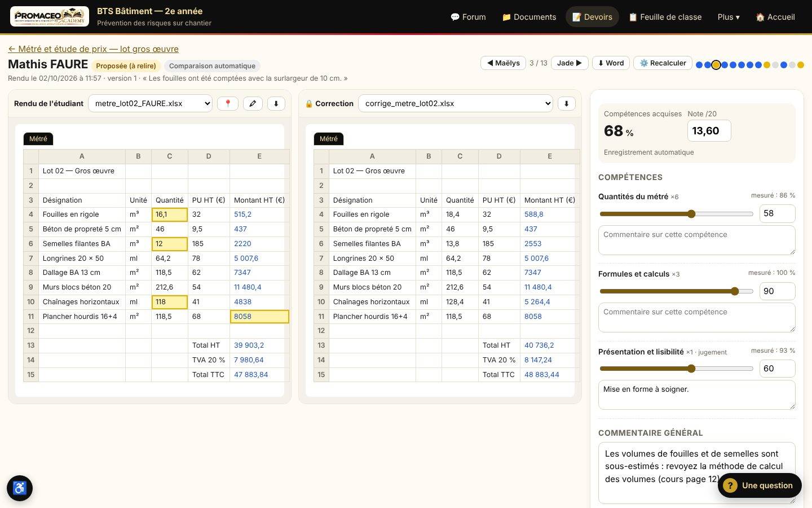This screenshot has width=812, height=508.
Task: Select the highlighted current student dot
Action: click(716, 65)
